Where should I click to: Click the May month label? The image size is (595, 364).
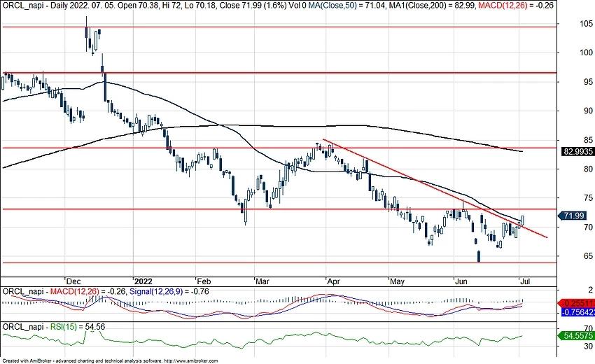tap(398, 281)
